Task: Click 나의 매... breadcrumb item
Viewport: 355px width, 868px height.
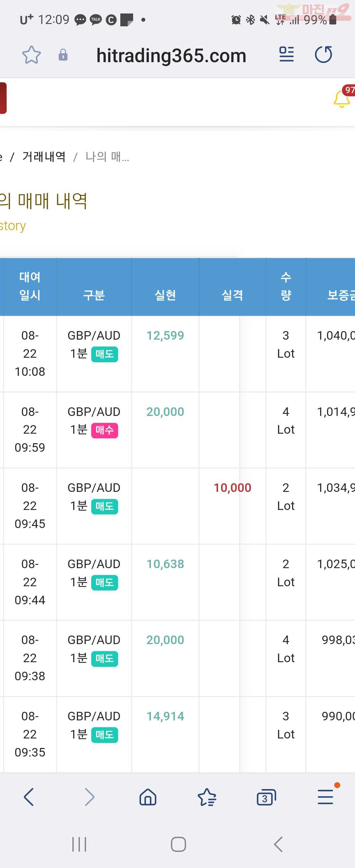Action: tap(107, 157)
